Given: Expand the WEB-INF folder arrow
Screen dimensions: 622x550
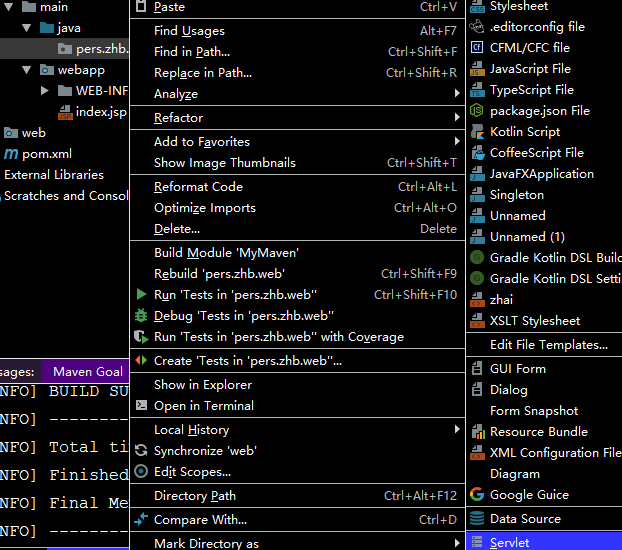Looking at the screenshot, I should (x=44, y=90).
